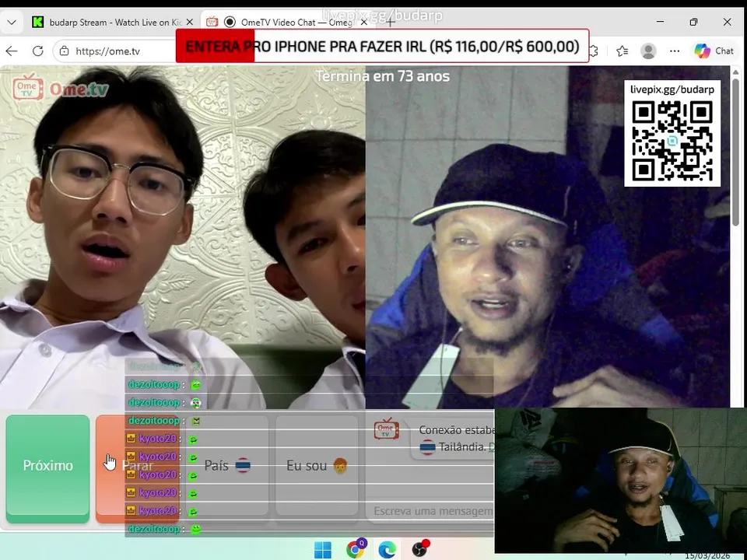Click the streamer webcam overlay thumbnail

coord(620,481)
